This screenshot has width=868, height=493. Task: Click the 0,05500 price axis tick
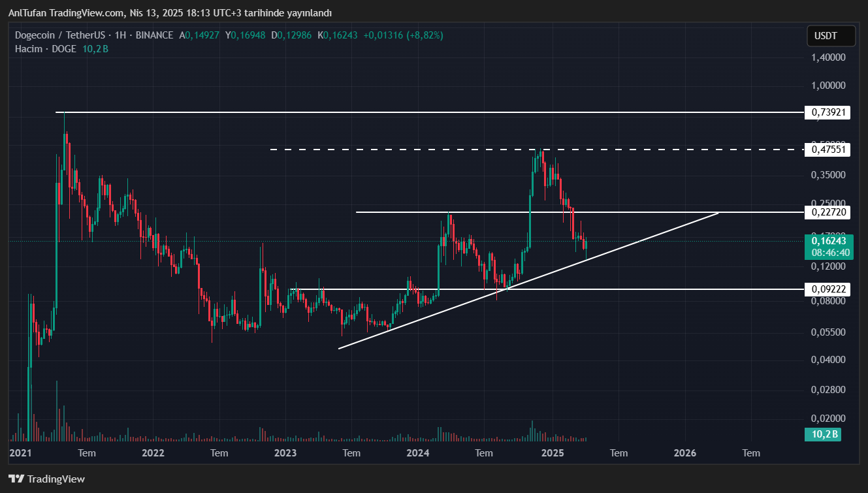829,332
